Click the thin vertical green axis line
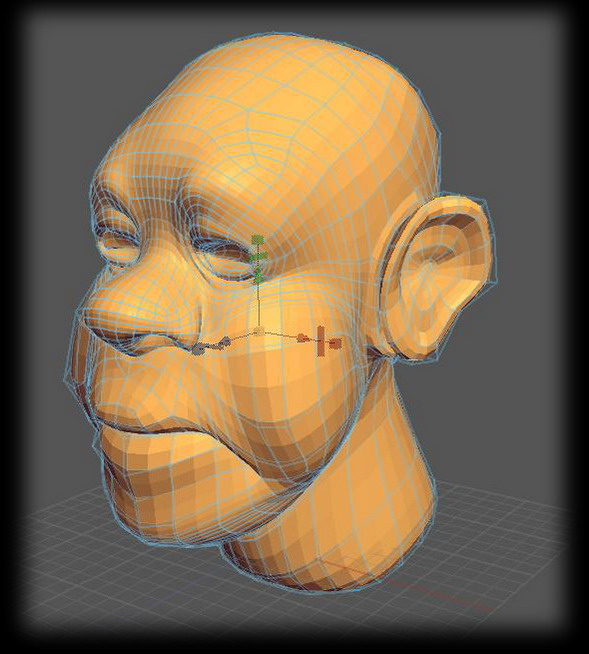Image resolution: width=589 pixels, height=654 pixels. [x=259, y=305]
